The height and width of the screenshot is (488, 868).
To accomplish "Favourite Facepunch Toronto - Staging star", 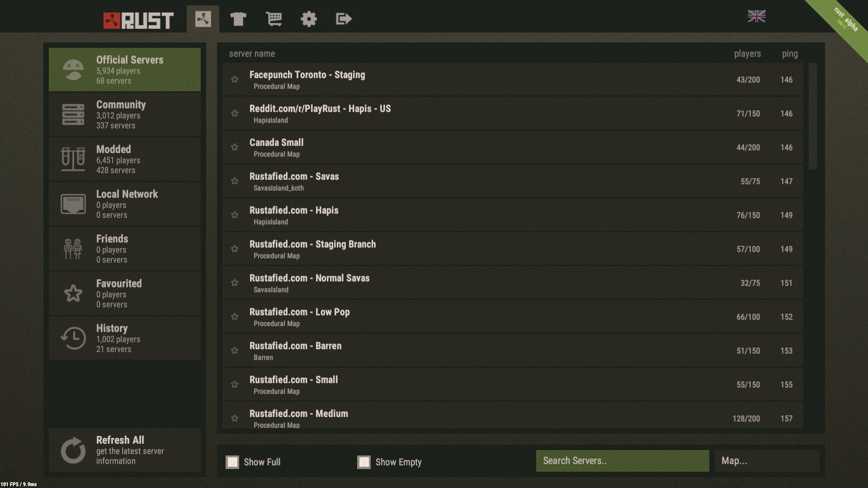I will click(x=235, y=80).
